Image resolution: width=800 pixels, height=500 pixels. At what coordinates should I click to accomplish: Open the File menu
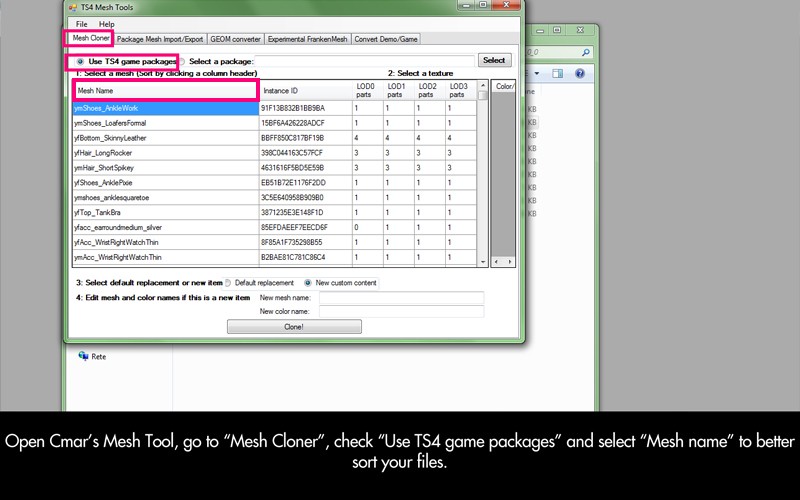[x=82, y=24]
